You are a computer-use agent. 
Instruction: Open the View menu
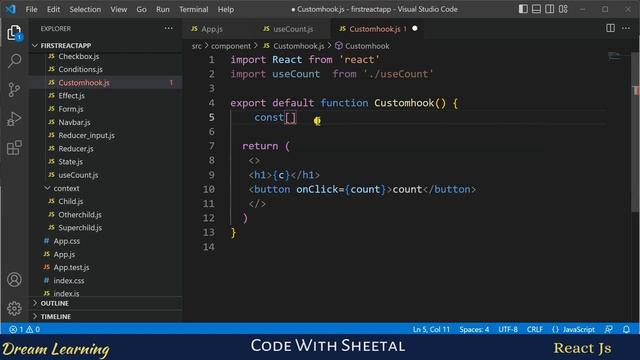[118, 9]
